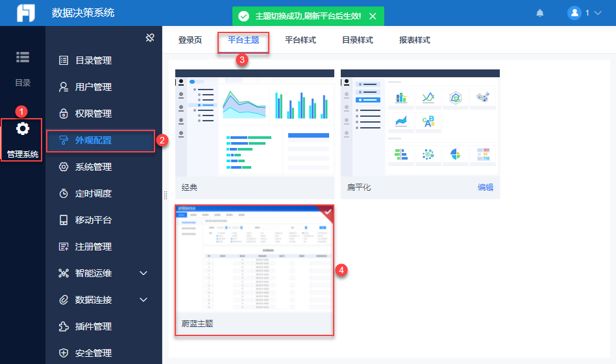
Task: Select the 扁平化 theme thumbnail
Action: tap(420, 123)
